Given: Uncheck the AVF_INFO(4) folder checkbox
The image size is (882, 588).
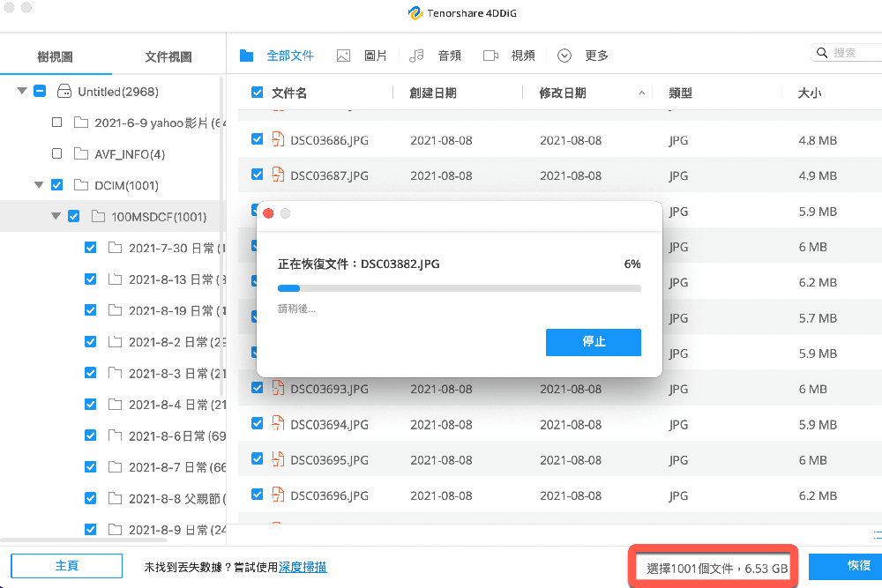Looking at the screenshot, I should tap(56, 153).
